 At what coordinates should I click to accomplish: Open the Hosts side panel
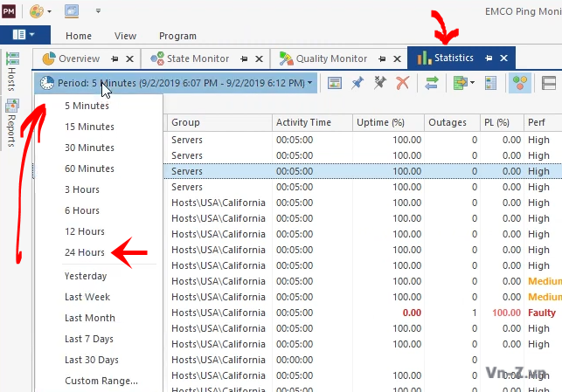(x=12, y=72)
